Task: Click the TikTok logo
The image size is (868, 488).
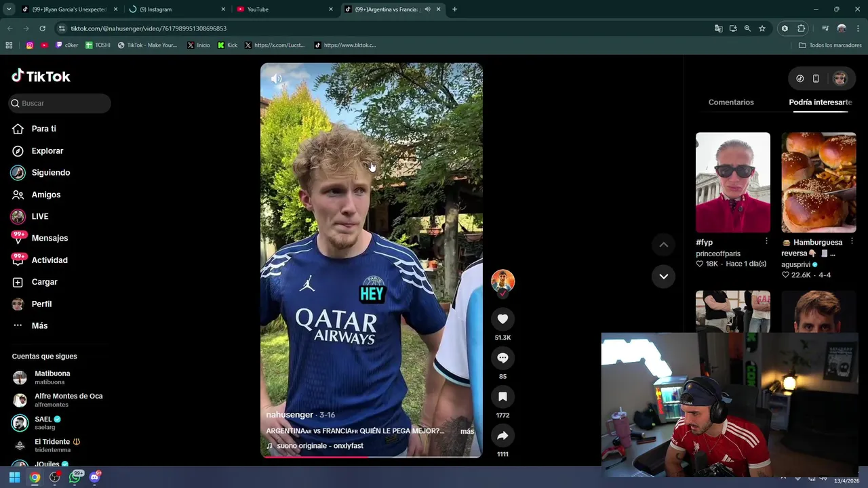Action: coord(41,76)
